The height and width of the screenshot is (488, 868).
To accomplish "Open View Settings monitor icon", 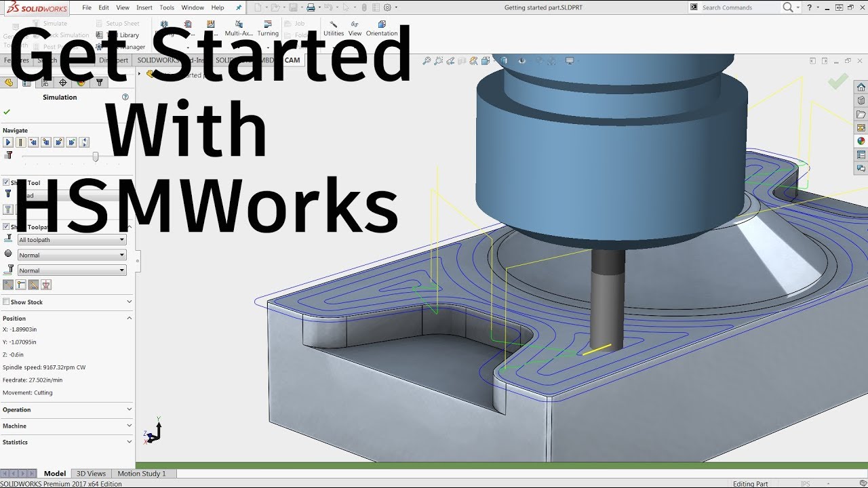I will click(x=570, y=60).
